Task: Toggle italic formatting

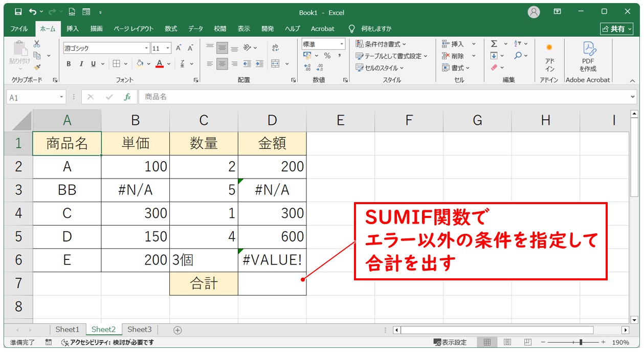Action: (81, 64)
